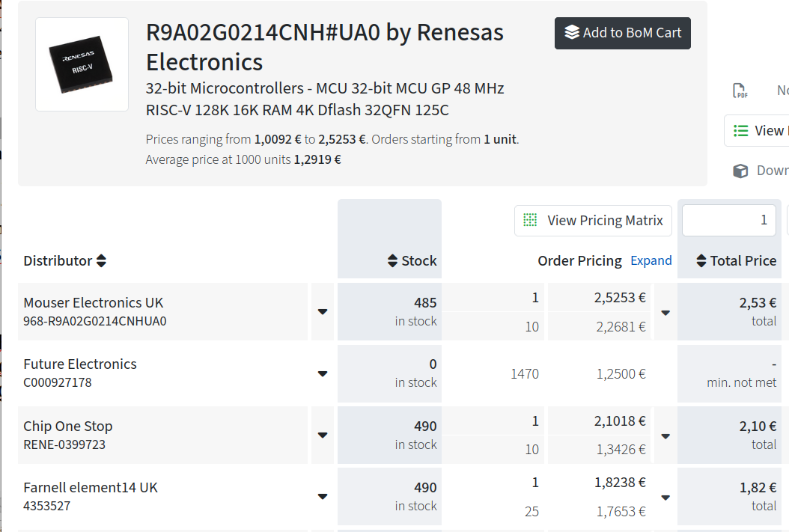
Task: Focus the quantity input field showing 1
Action: [728, 220]
